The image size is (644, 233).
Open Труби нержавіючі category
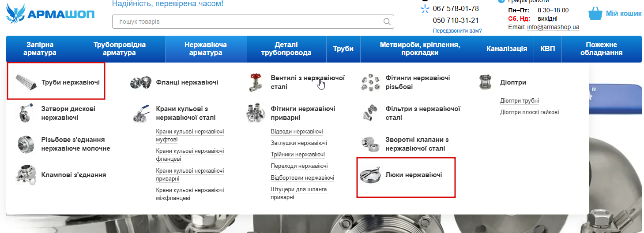(x=71, y=82)
